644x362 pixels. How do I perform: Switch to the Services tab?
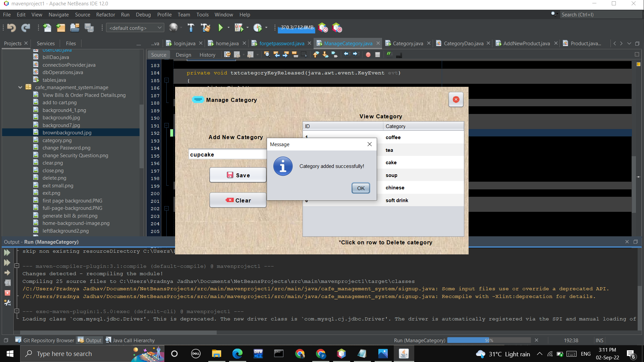[46, 43]
